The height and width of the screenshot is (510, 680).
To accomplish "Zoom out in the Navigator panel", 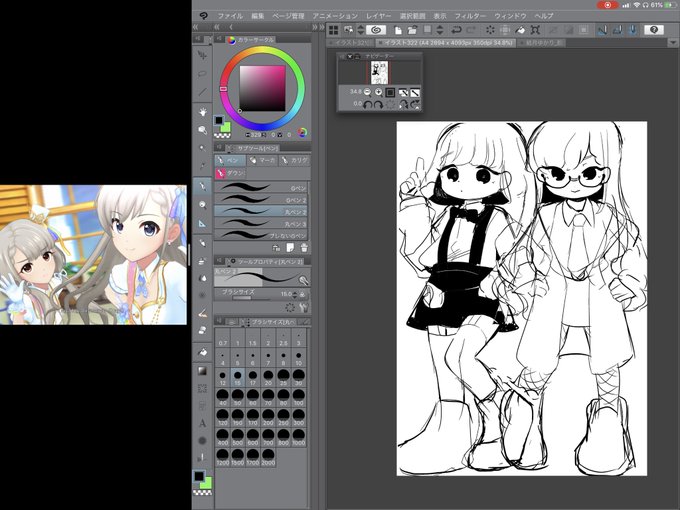I will [368, 92].
